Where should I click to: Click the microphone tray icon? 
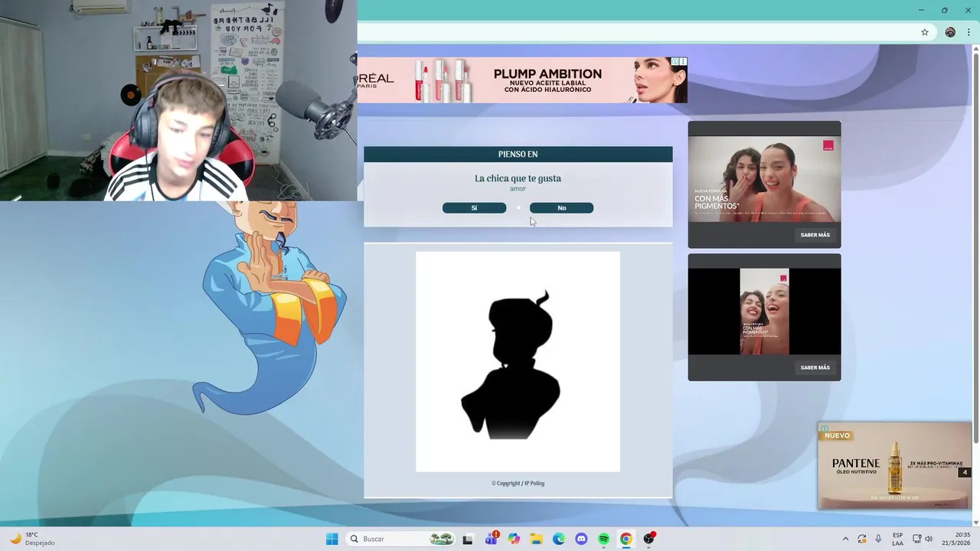[878, 539]
